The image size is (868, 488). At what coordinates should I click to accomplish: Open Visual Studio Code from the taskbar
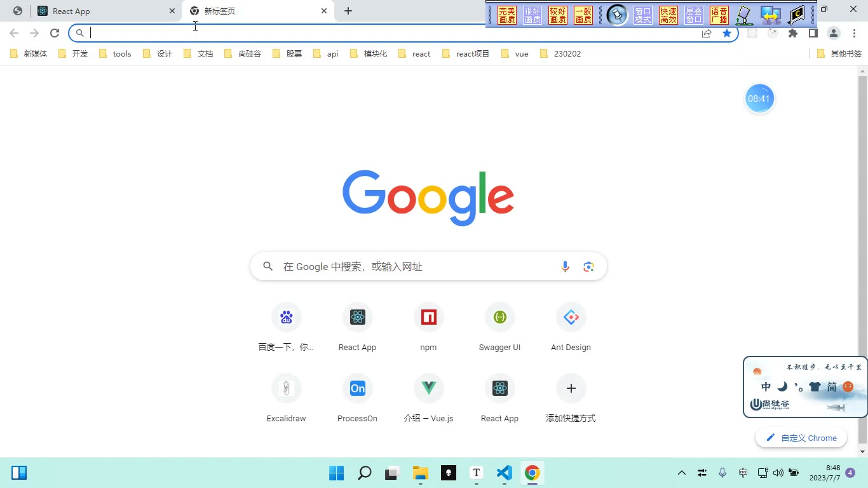tap(504, 473)
